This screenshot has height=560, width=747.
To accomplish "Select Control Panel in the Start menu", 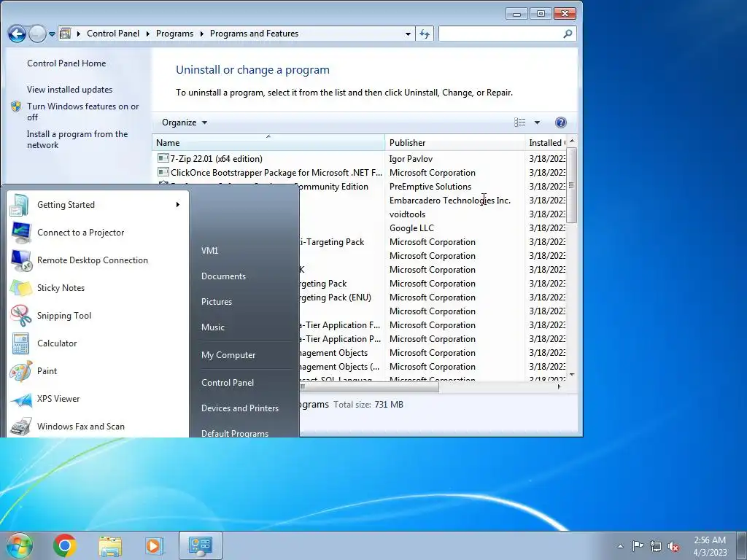I will 228,383.
